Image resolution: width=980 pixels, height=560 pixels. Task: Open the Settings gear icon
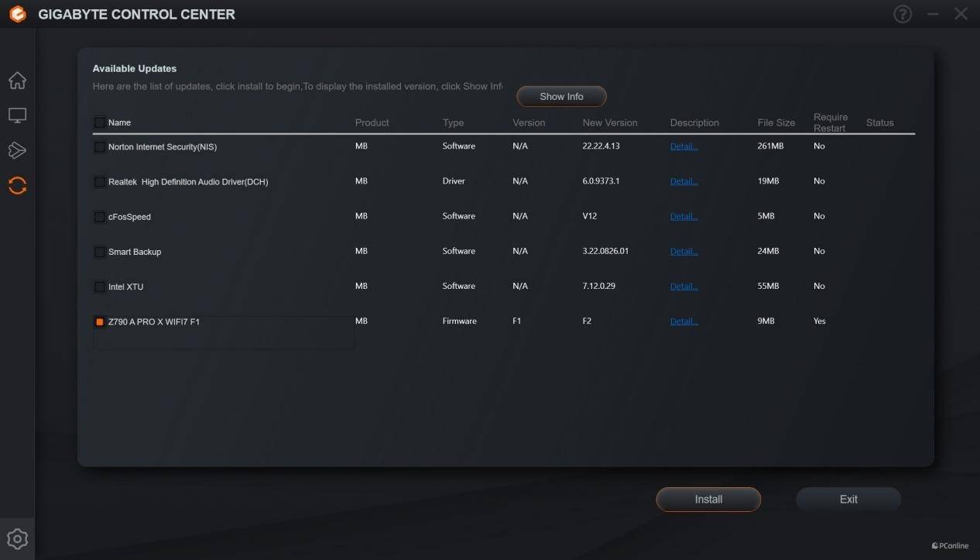pyautogui.click(x=17, y=539)
